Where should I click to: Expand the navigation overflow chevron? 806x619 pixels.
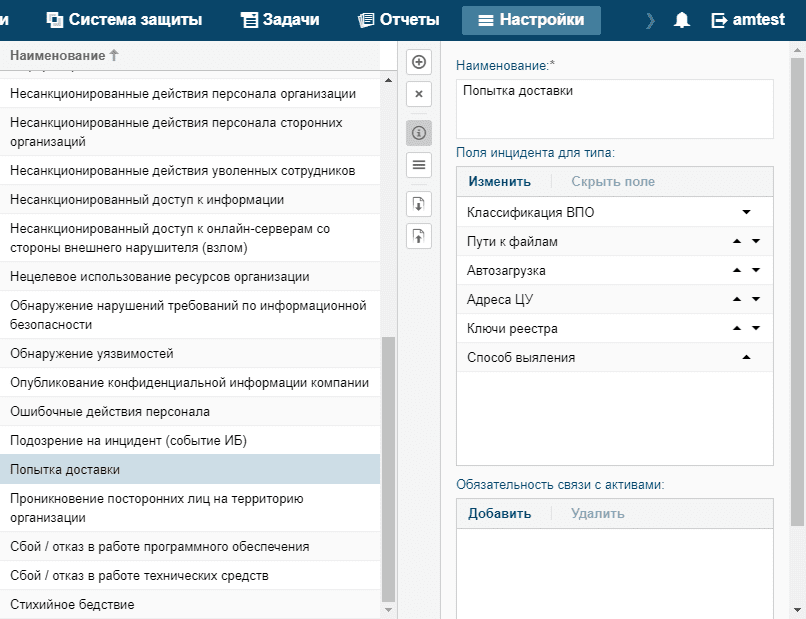[651, 20]
